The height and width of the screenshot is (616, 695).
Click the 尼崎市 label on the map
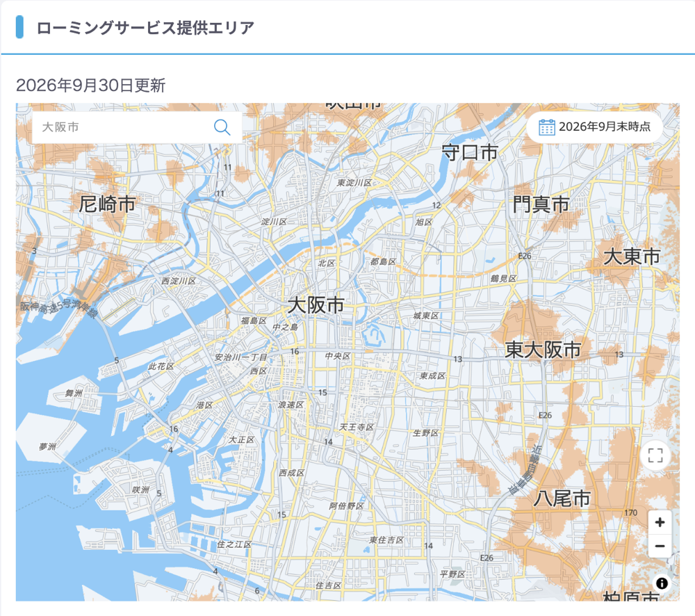coord(107,204)
